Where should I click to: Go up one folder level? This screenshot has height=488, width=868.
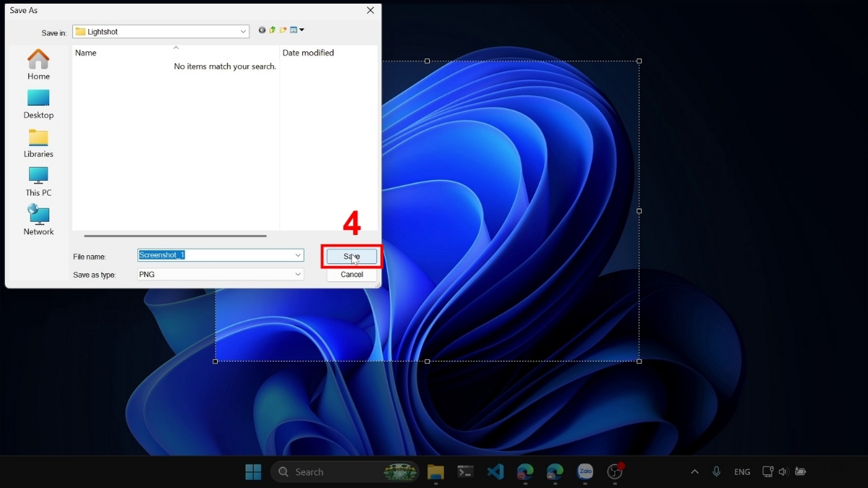(x=273, y=30)
